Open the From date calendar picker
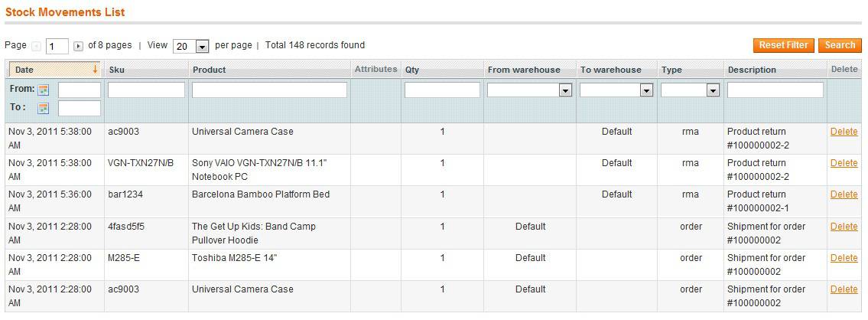Image resolution: width=868 pixels, height=320 pixels. [x=43, y=90]
